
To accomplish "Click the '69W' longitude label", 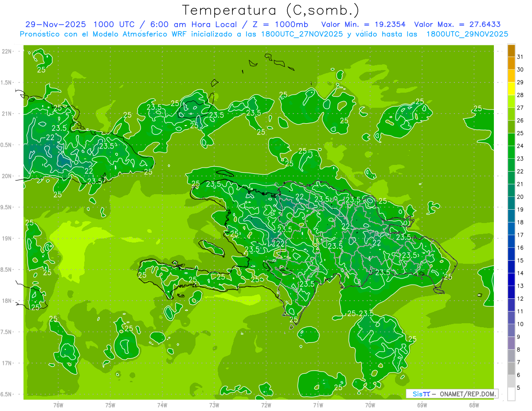I will coord(422,405).
